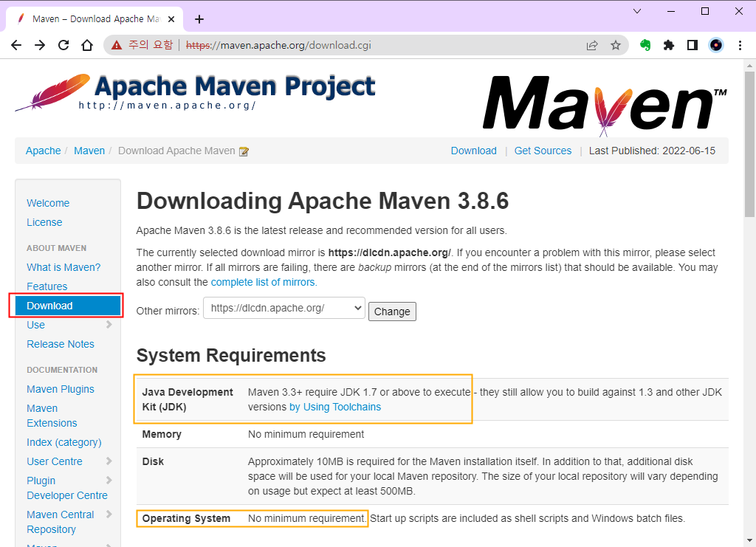The width and height of the screenshot is (756, 547).
Task: Open the License sidebar item
Action: [x=44, y=223]
